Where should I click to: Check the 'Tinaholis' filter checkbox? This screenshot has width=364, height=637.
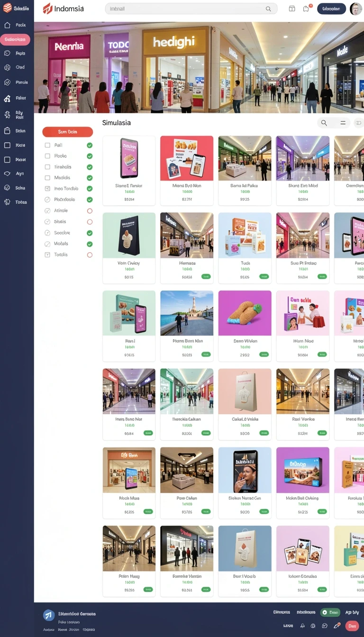47,167
